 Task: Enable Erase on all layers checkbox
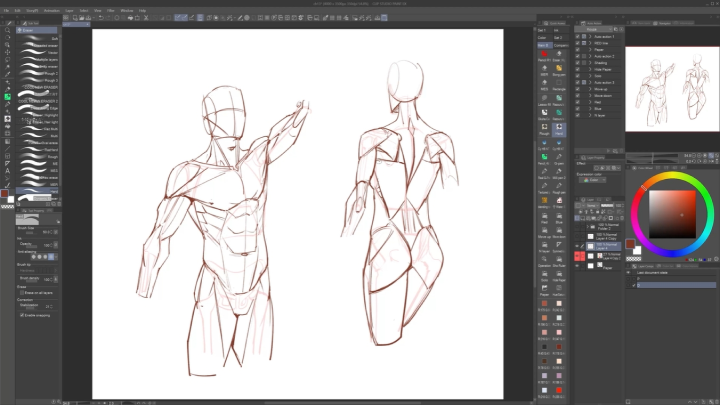click(22, 292)
